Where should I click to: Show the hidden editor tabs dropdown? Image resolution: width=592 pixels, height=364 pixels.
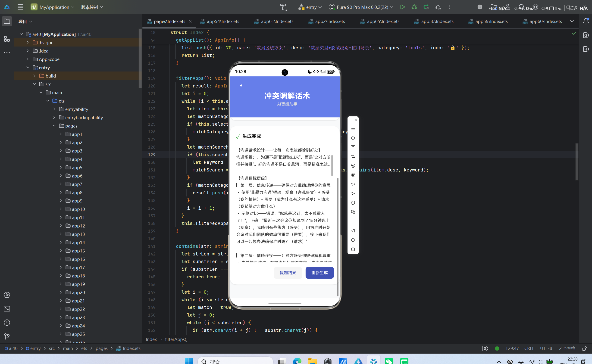point(572,21)
